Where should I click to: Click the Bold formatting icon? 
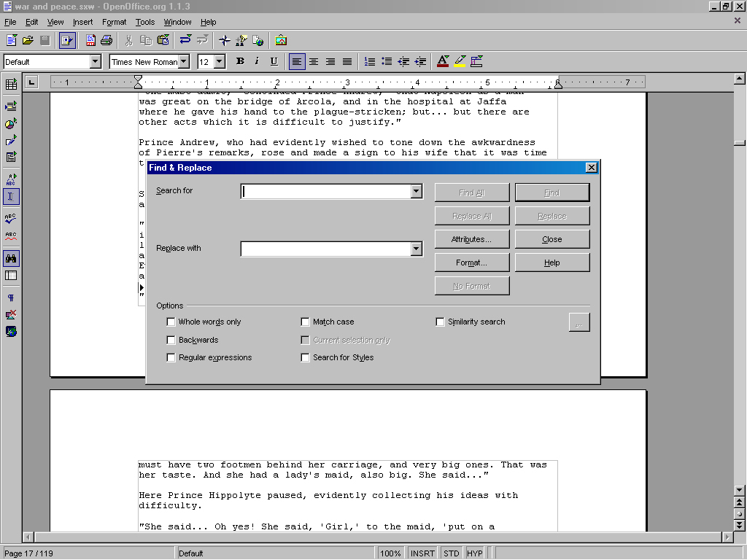[x=240, y=62]
